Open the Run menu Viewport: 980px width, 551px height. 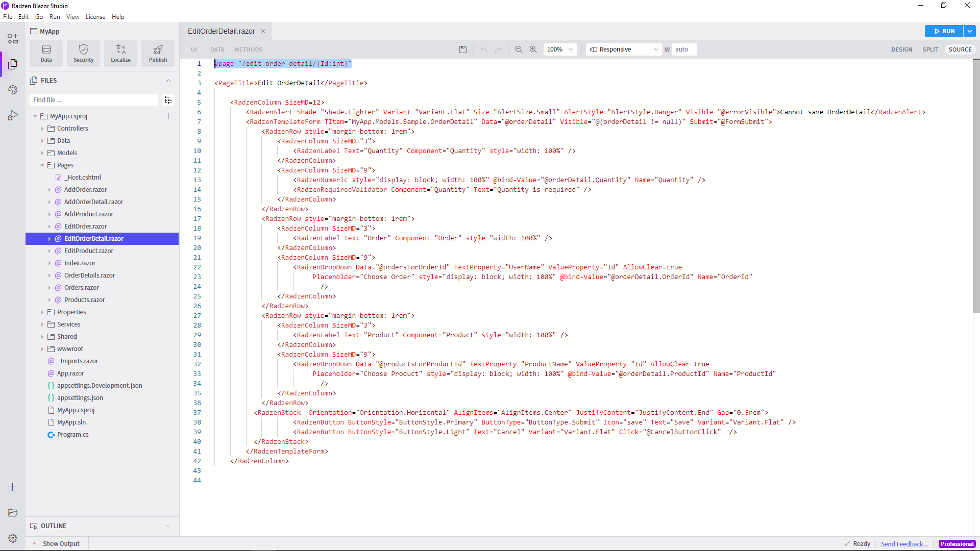55,17
